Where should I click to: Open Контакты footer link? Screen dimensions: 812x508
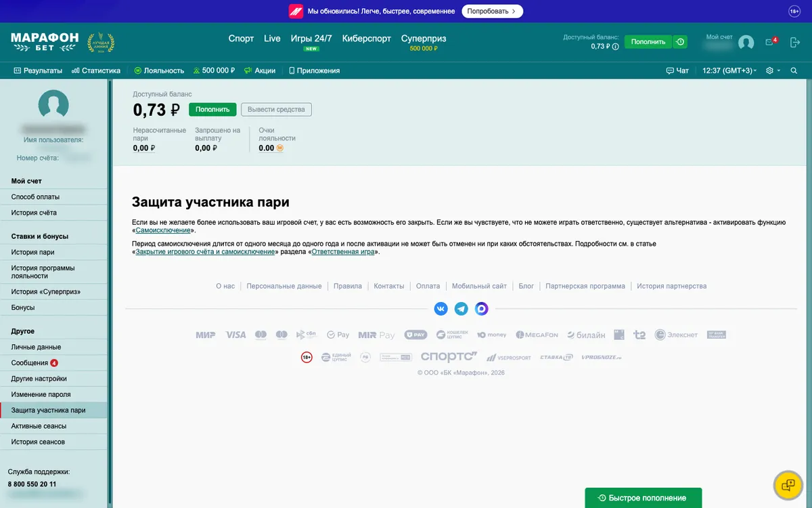click(x=389, y=286)
